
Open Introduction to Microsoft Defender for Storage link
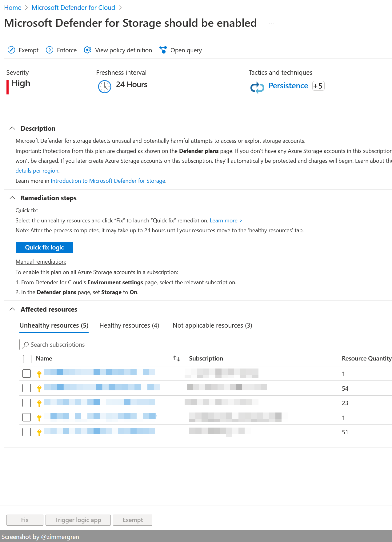108,181
